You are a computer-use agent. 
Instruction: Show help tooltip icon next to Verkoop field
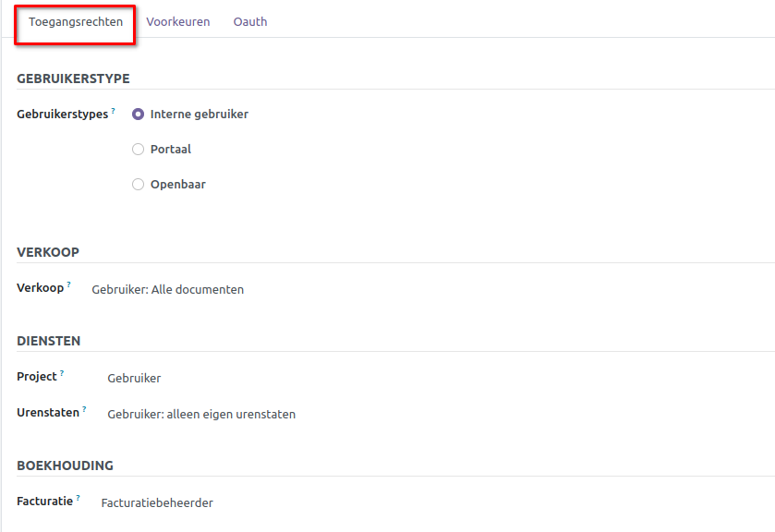pyautogui.click(x=68, y=284)
